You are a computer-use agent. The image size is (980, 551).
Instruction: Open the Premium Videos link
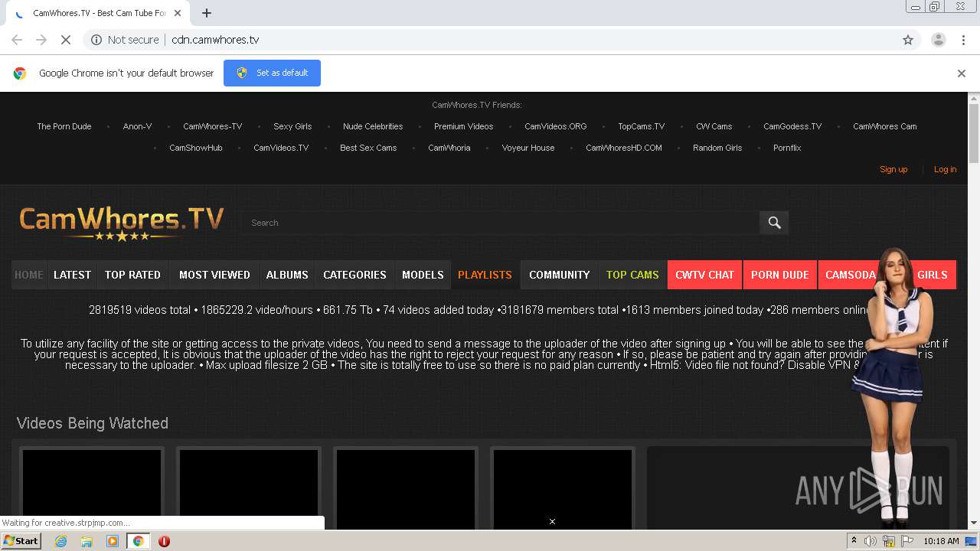pyautogui.click(x=463, y=126)
